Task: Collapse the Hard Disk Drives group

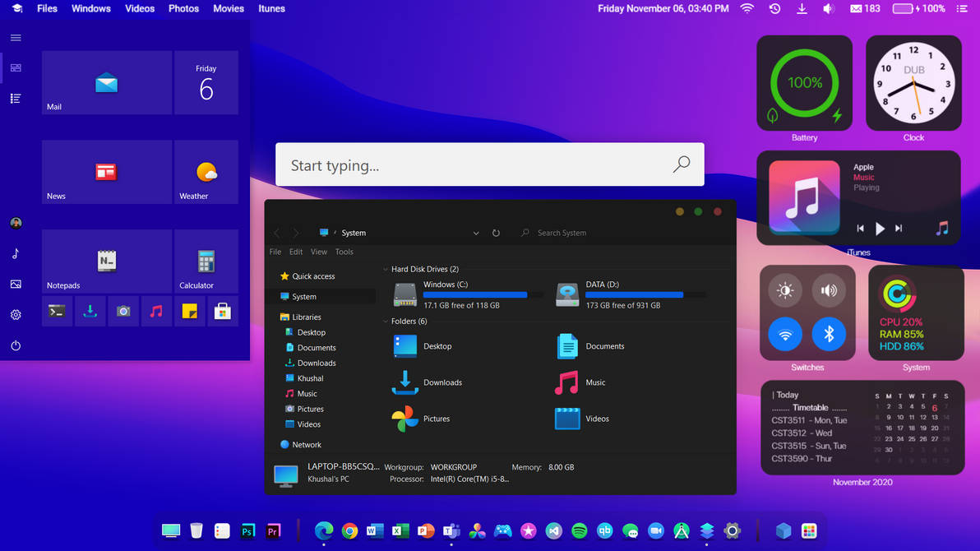Action: click(385, 269)
